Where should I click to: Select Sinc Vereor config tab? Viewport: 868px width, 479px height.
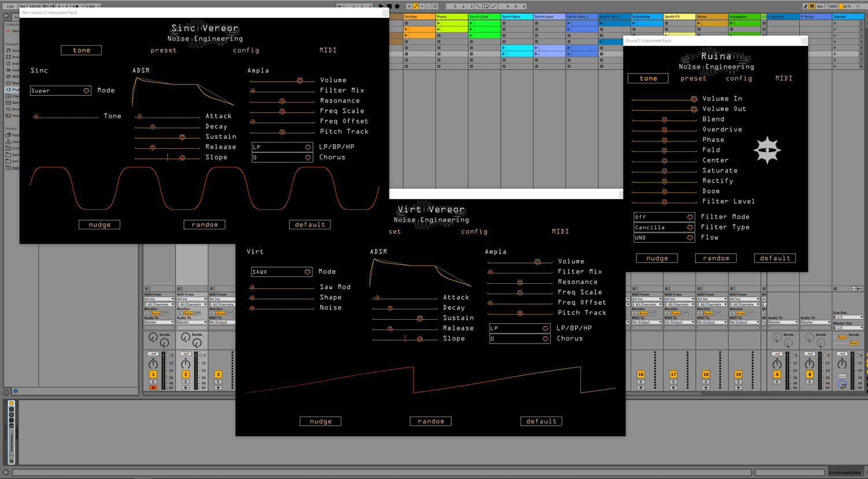[x=246, y=50]
